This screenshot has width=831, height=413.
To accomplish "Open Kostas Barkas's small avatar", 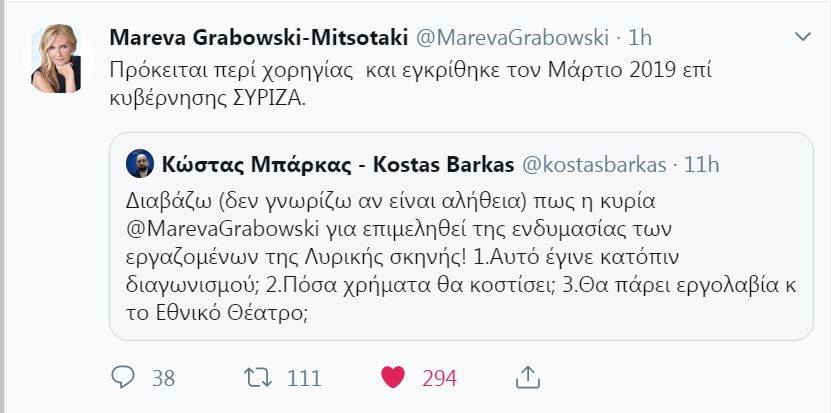I will (x=140, y=163).
